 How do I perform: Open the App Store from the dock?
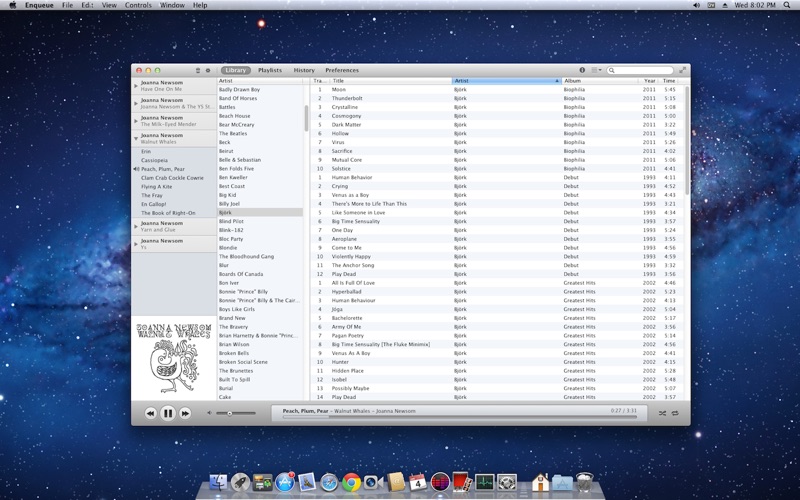(285, 482)
